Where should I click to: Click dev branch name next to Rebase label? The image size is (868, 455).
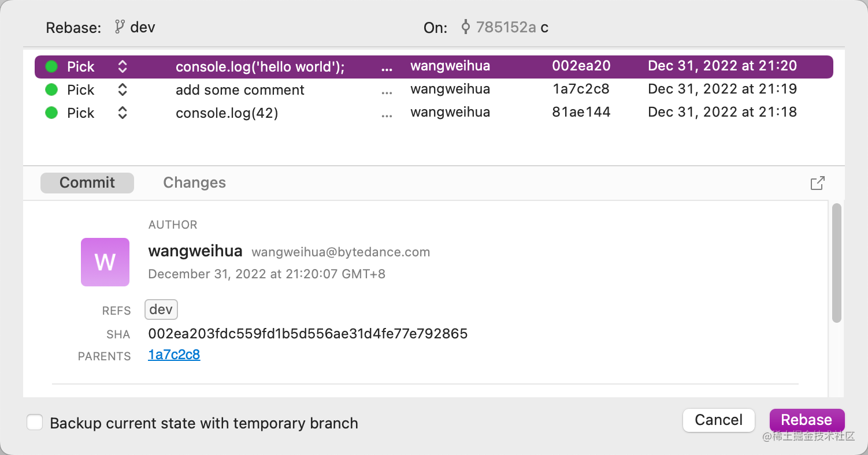pyautogui.click(x=143, y=27)
